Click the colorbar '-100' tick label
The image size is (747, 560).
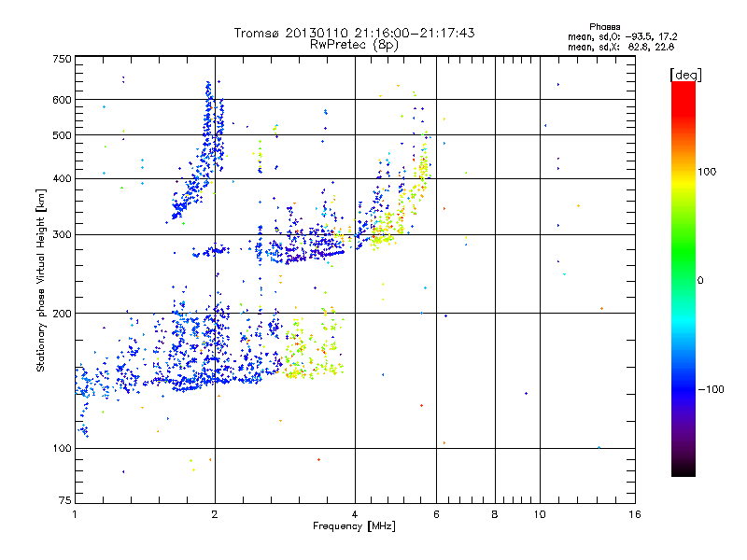click(711, 389)
